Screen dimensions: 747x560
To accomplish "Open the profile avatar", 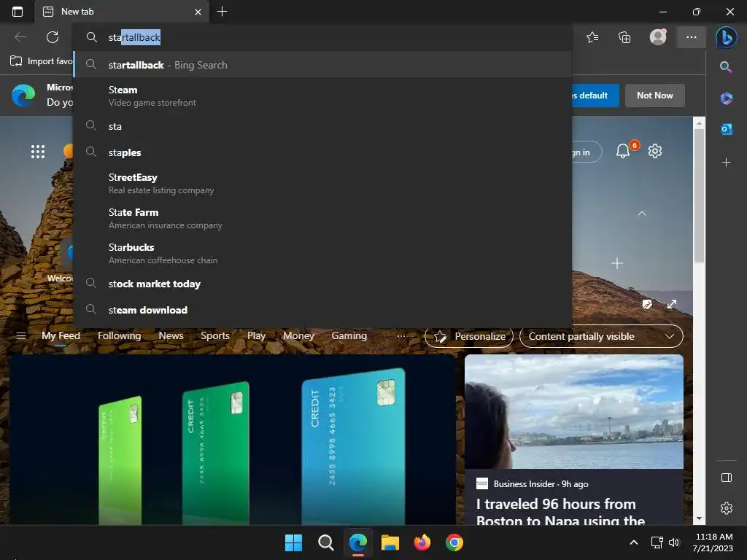I will (x=658, y=37).
